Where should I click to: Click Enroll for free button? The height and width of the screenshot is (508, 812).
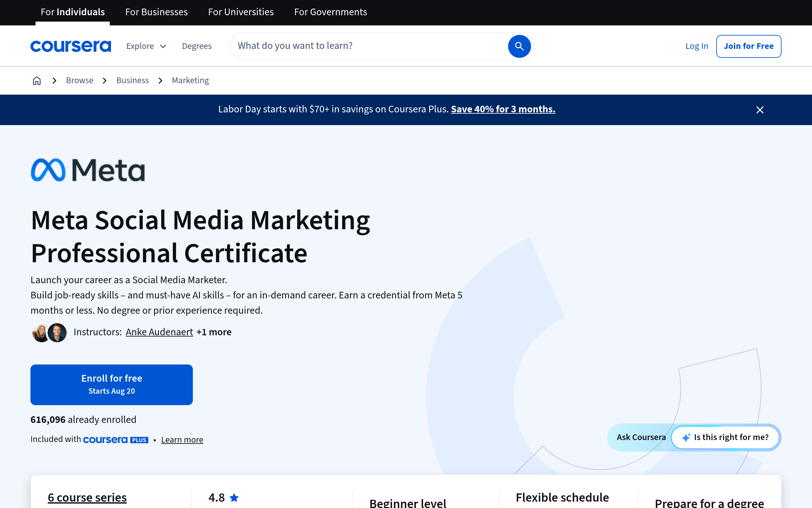pyautogui.click(x=111, y=385)
